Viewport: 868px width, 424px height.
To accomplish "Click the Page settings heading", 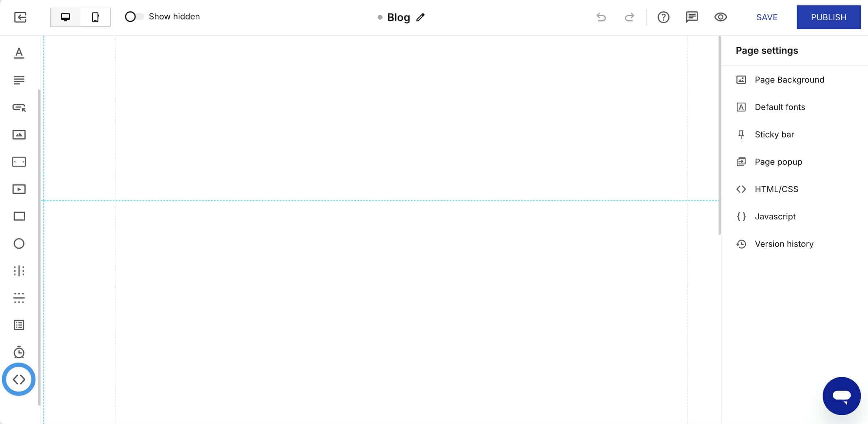I will tap(767, 51).
